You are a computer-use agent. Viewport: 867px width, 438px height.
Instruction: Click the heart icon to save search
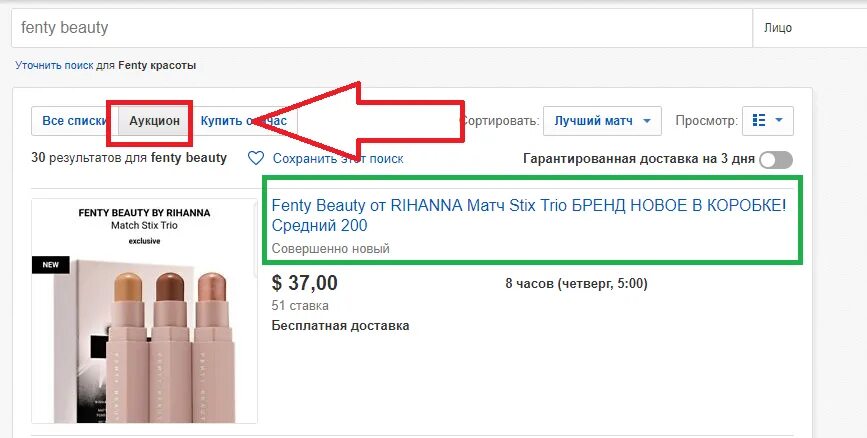[x=255, y=159]
